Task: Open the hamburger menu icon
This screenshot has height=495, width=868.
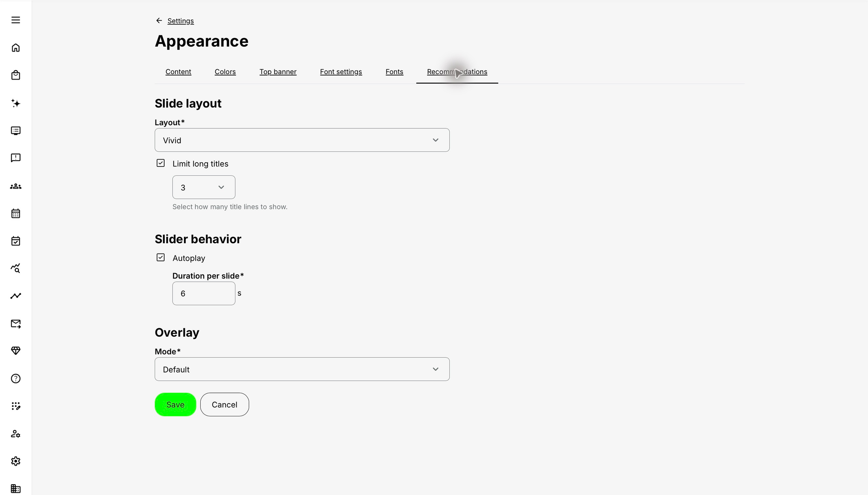Action: click(16, 20)
